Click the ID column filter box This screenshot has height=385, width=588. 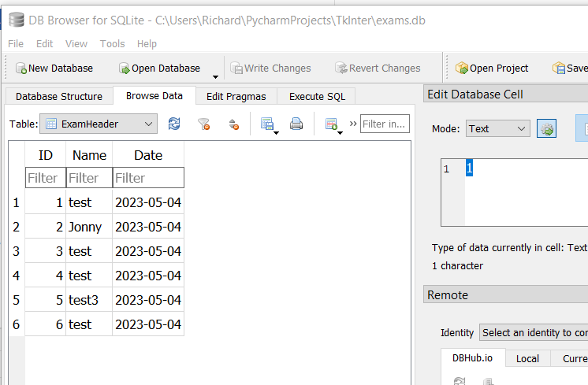(x=46, y=177)
